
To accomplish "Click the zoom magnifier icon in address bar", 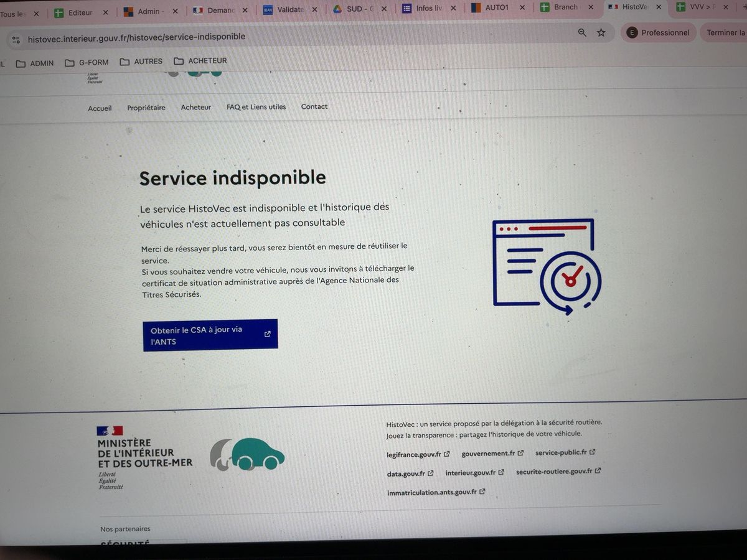I will click(582, 32).
